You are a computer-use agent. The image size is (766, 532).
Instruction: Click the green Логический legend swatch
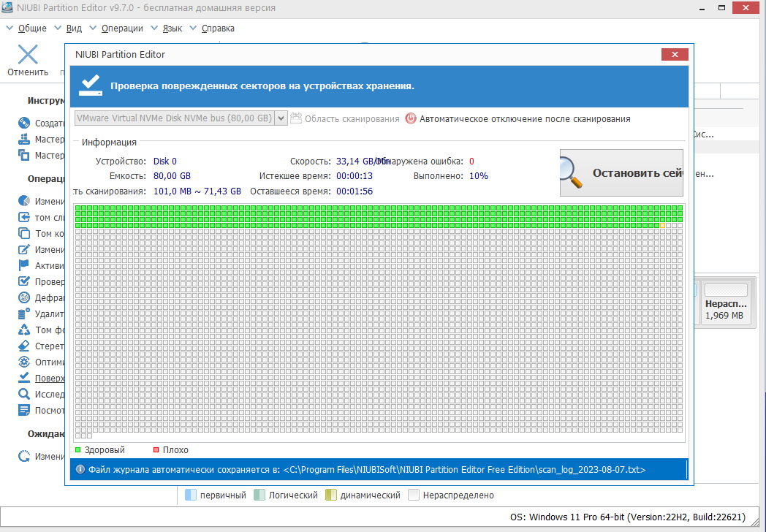click(259, 495)
